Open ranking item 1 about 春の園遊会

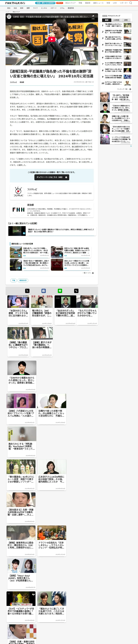116,25
